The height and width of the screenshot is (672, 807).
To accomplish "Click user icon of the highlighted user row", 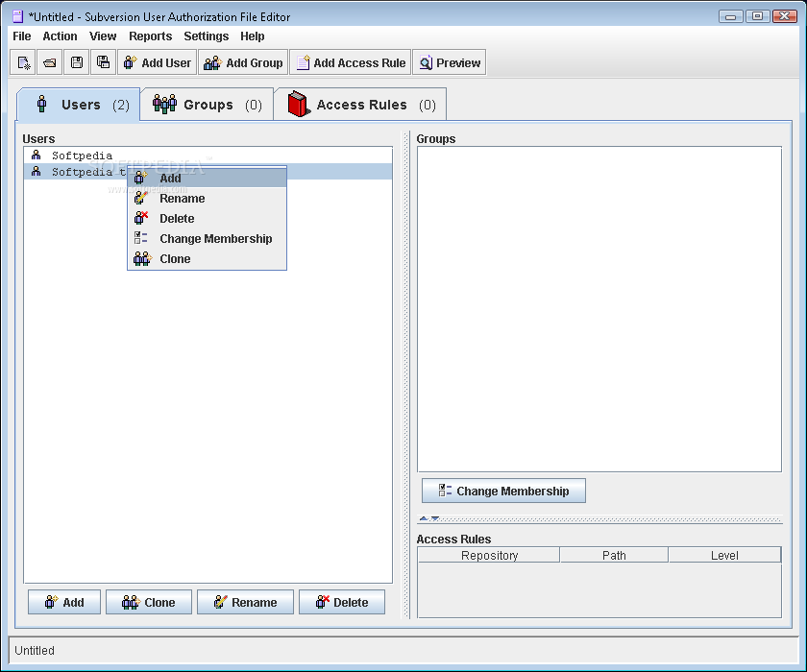I will click(x=37, y=171).
